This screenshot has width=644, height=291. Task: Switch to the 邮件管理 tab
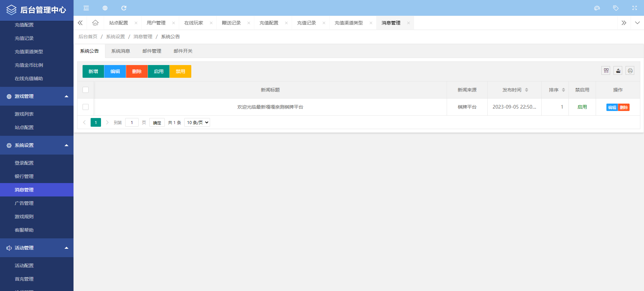coord(152,51)
